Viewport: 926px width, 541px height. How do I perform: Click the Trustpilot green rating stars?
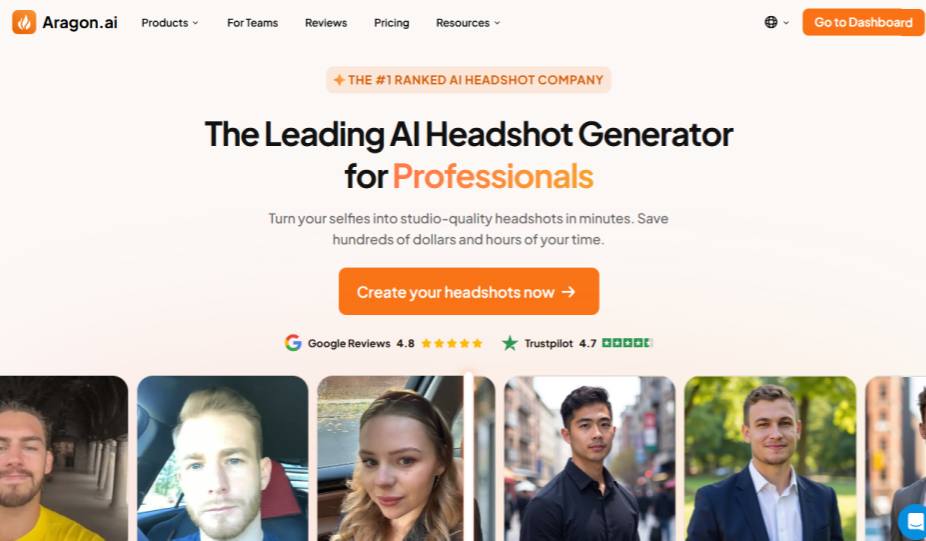tap(627, 343)
